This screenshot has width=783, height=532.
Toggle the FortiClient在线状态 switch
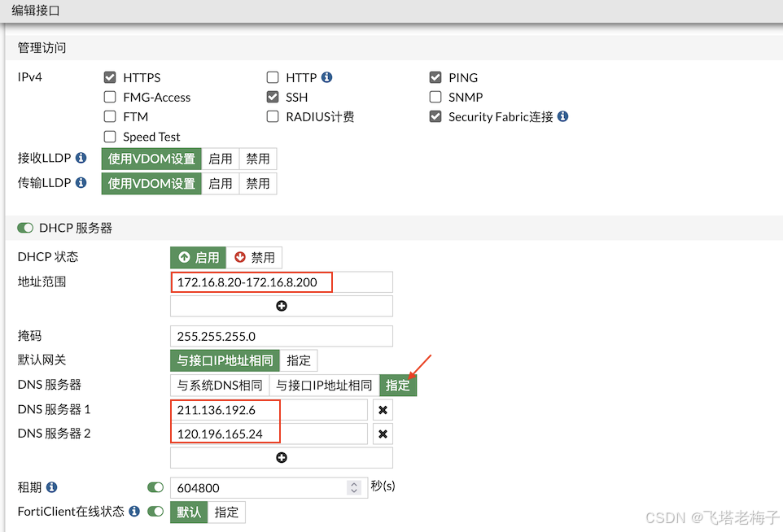click(155, 511)
